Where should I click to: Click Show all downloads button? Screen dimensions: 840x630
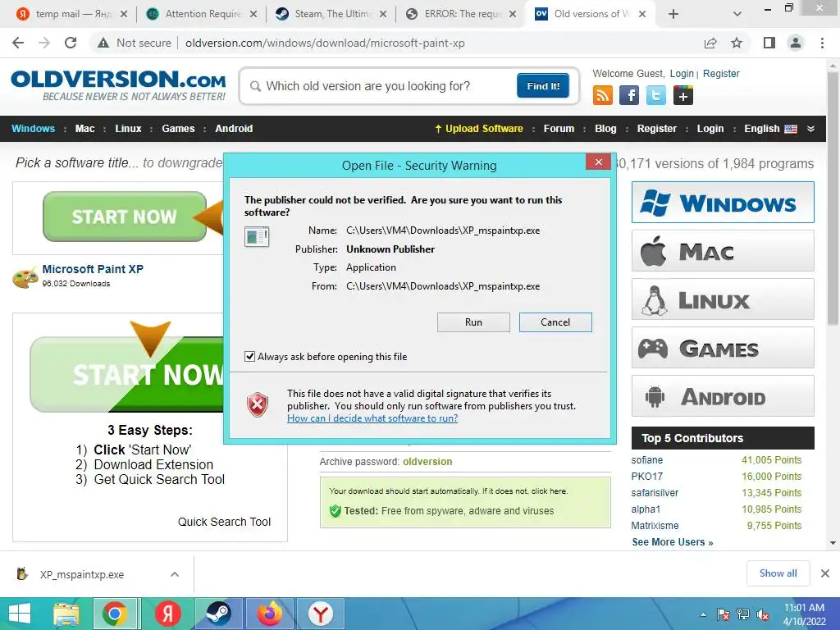pyautogui.click(x=778, y=573)
